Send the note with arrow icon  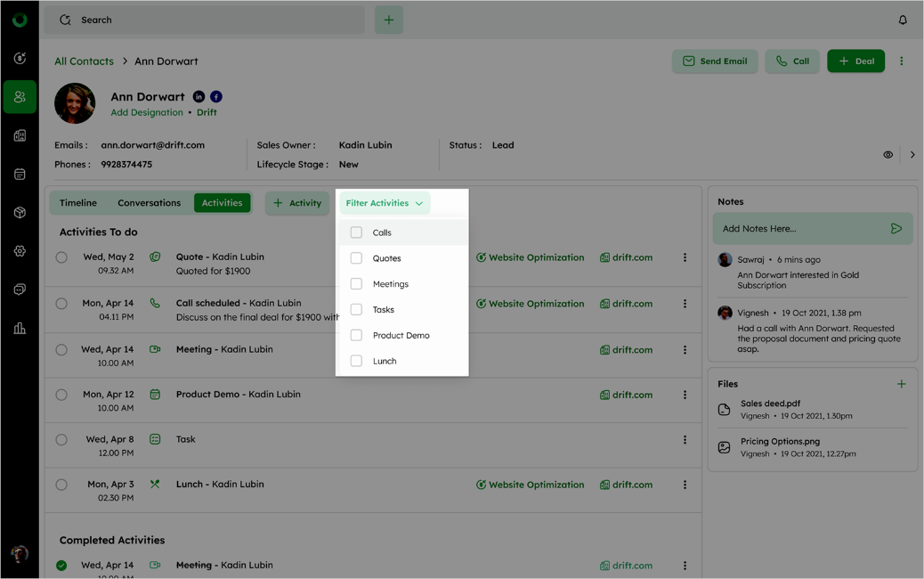point(896,229)
